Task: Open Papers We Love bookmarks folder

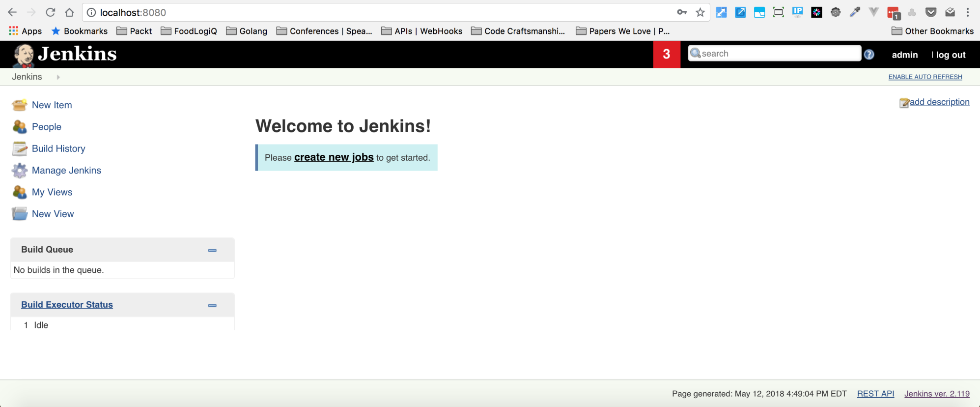Action: pyautogui.click(x=623, y=31)
